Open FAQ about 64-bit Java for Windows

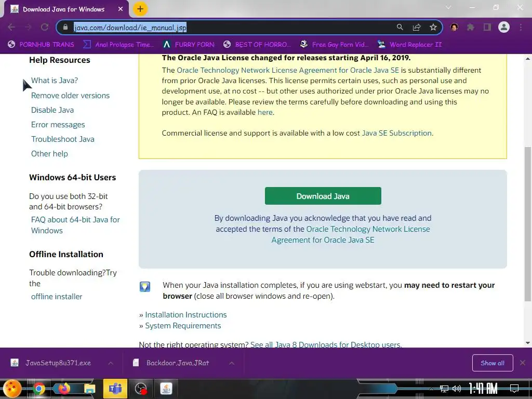(x=75, y=225)
